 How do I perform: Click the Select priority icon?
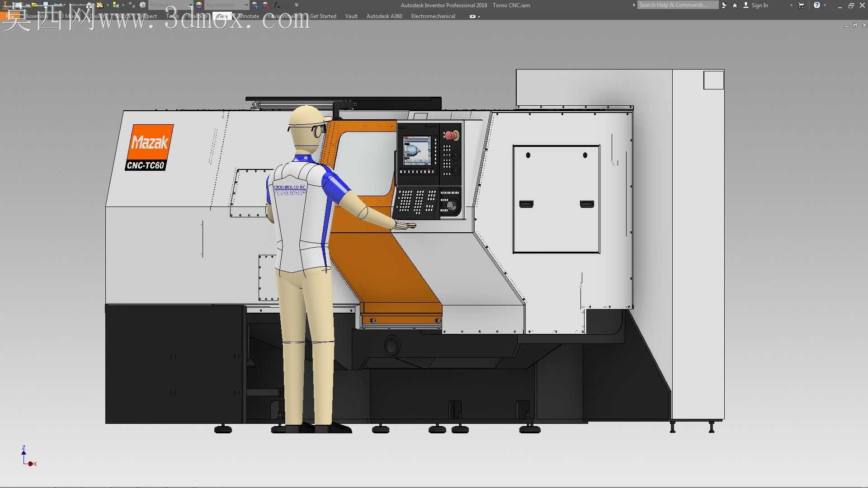tap(116, 5)
